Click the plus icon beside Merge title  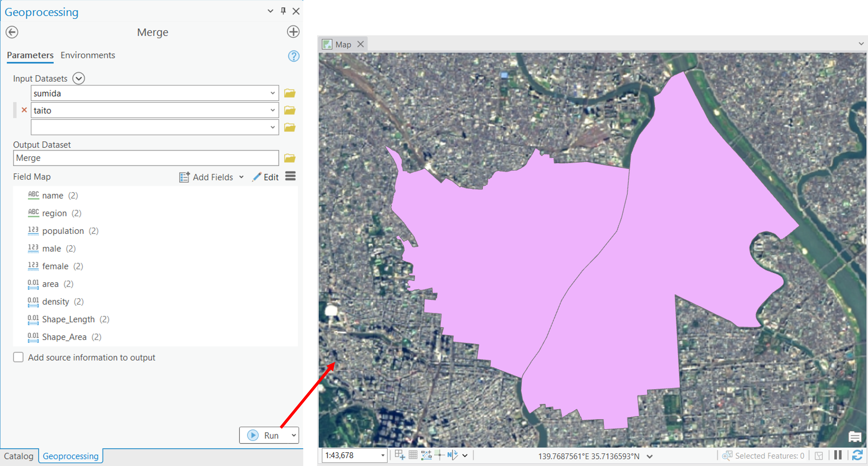click(293, 32)
